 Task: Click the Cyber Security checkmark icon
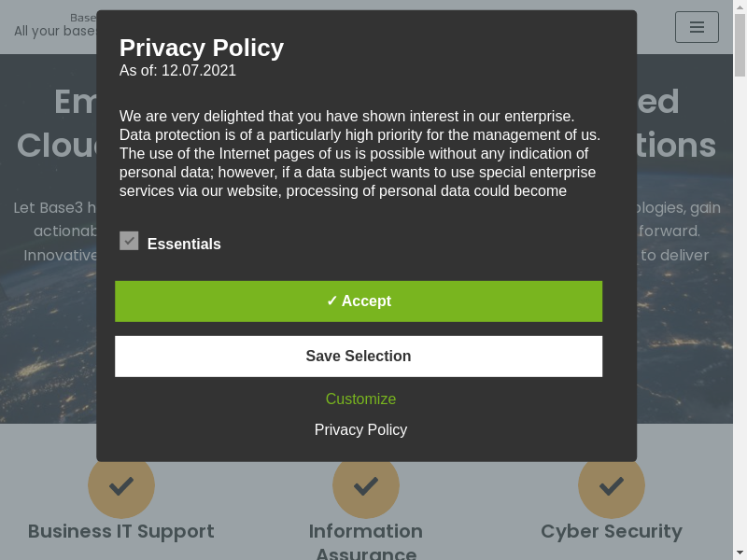pos(612,484)
